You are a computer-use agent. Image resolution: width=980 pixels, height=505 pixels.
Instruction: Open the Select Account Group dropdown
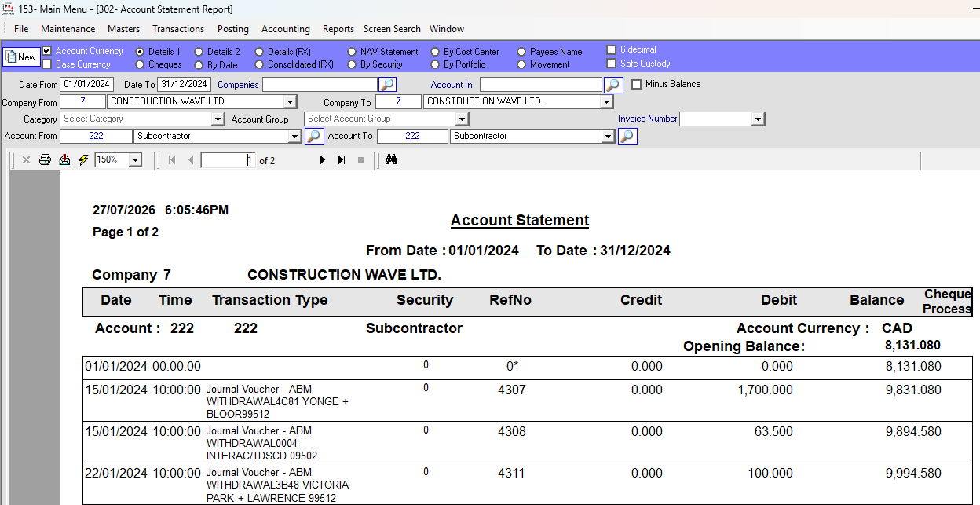tap(463, 119)
